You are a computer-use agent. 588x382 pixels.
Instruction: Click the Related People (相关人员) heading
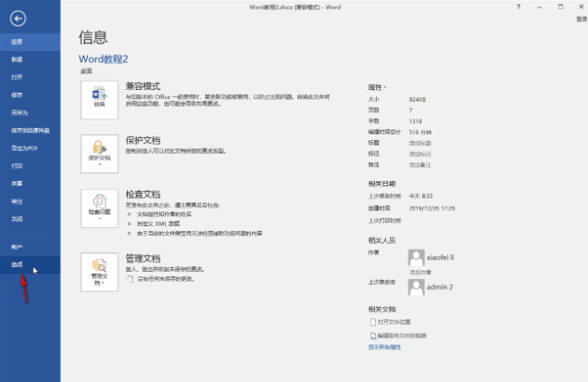click(382, 240)
